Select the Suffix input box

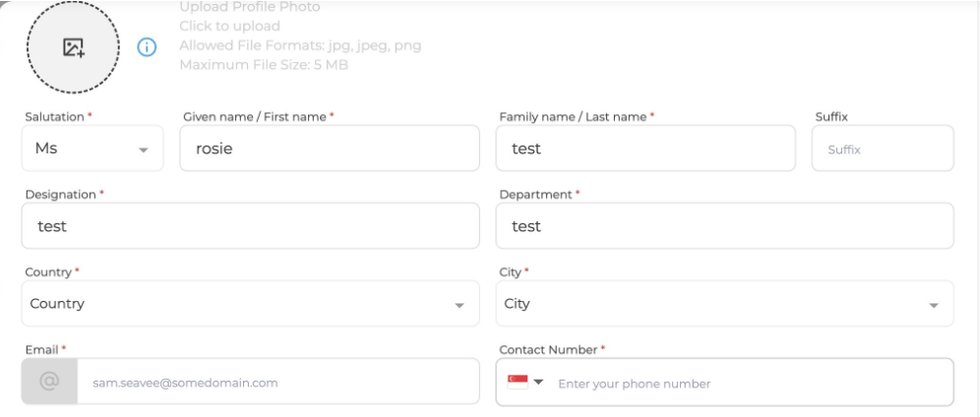pyautogui.click(x=883, y=149)
